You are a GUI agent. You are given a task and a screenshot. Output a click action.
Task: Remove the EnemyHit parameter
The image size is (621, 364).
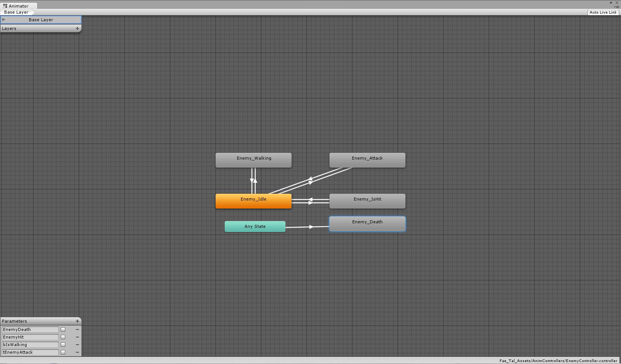click(x=77, y=337)
